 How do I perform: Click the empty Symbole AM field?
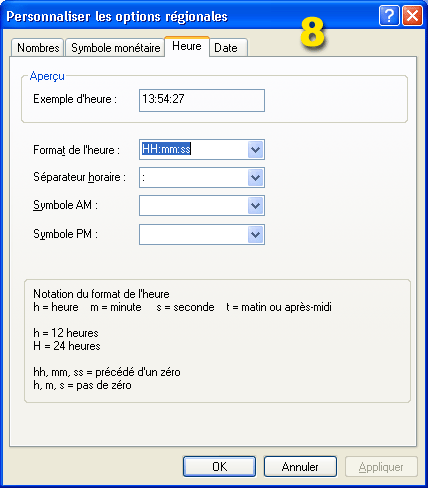[x=194, y=205]
